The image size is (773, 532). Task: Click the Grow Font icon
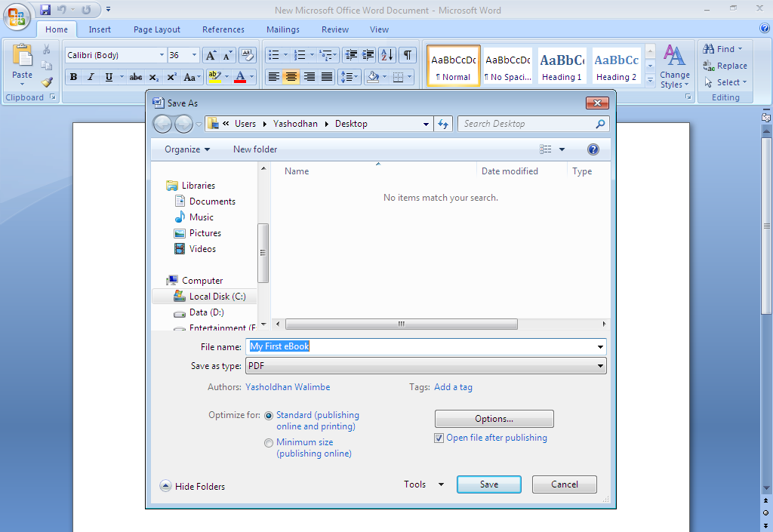(211, 55)
